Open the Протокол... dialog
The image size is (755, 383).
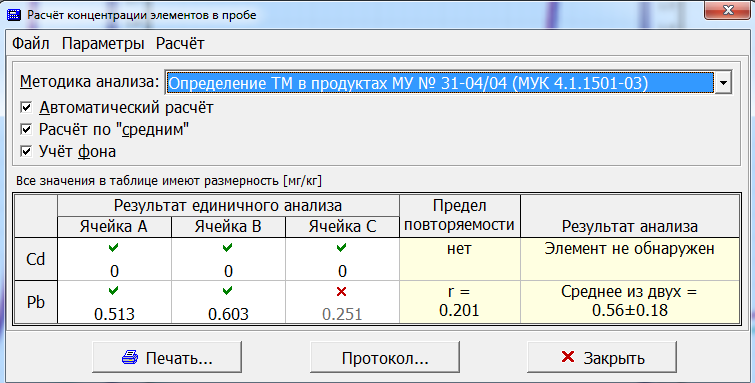coord(385,357)
